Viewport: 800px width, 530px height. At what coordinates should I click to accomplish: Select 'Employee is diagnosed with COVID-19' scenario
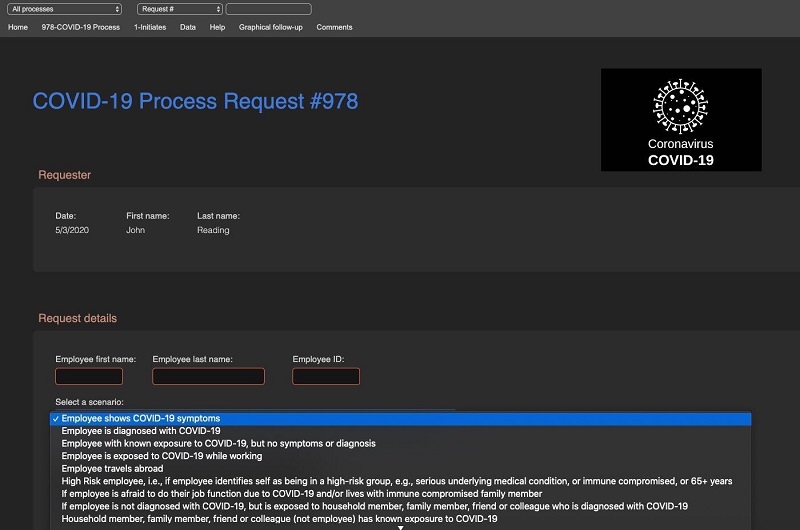pos(141,431)
